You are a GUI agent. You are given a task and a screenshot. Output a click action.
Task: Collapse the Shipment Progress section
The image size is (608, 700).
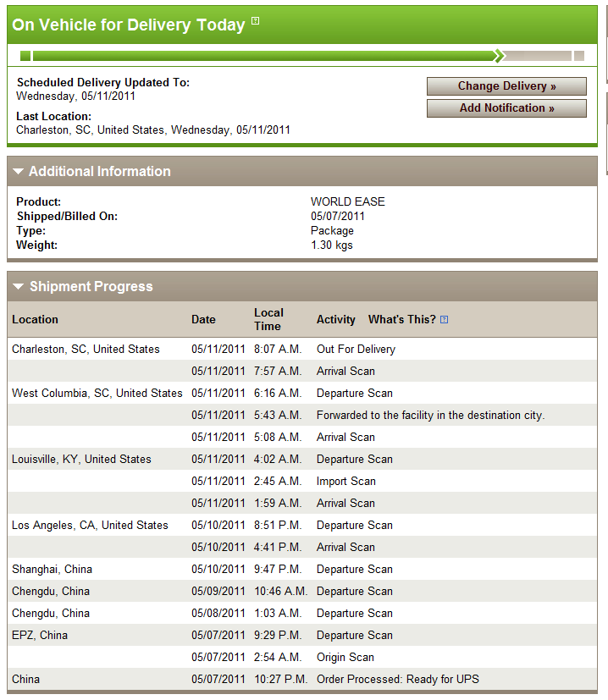(19, 287)
